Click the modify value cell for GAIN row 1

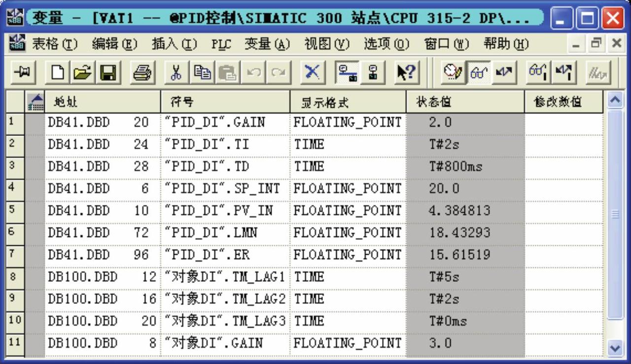pos(563,123)
